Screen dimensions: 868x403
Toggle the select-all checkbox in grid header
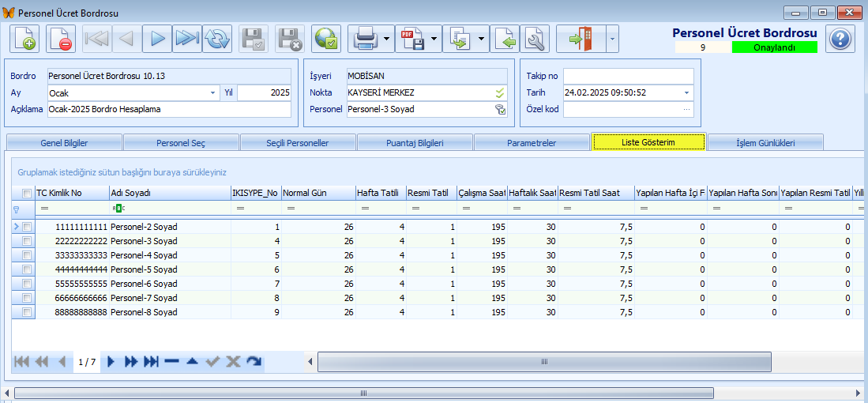(x=27, y=193)
